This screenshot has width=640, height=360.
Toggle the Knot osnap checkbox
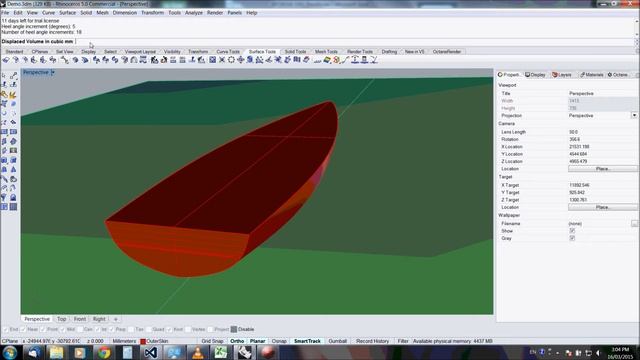tap(169, 329)
